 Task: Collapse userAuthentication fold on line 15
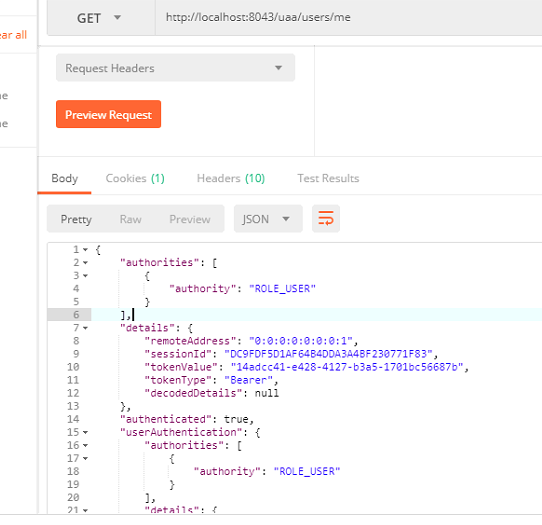pyautogui.click(x=85, y=432)
